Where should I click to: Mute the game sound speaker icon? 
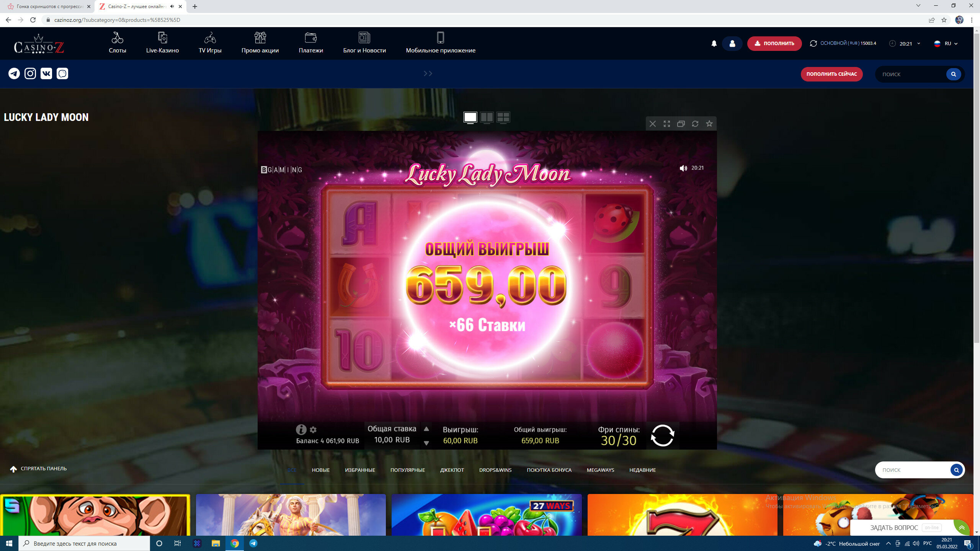pyautogui.click(x=683, y=168)
